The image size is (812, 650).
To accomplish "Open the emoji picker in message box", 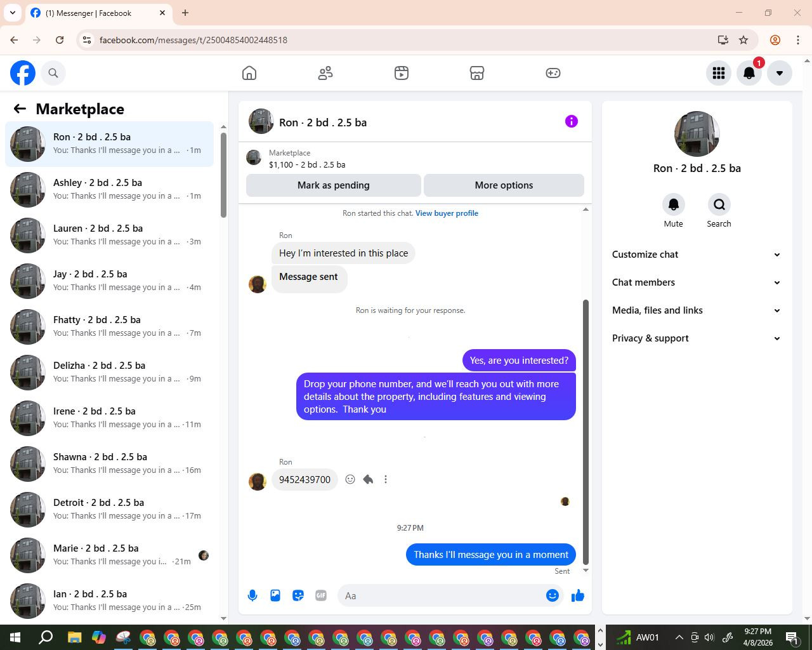I will pyautogui.click(x=553, y=595).
